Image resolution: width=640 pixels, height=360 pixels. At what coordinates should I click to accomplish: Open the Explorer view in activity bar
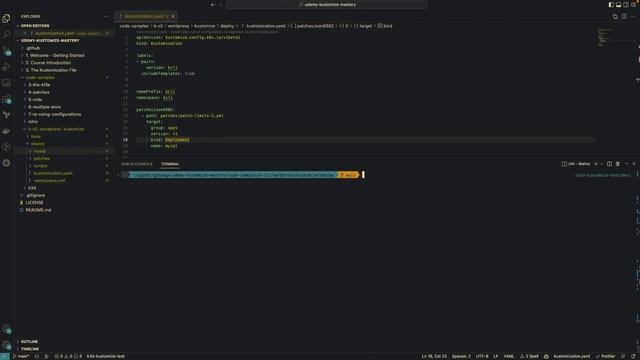pos(7,18)
